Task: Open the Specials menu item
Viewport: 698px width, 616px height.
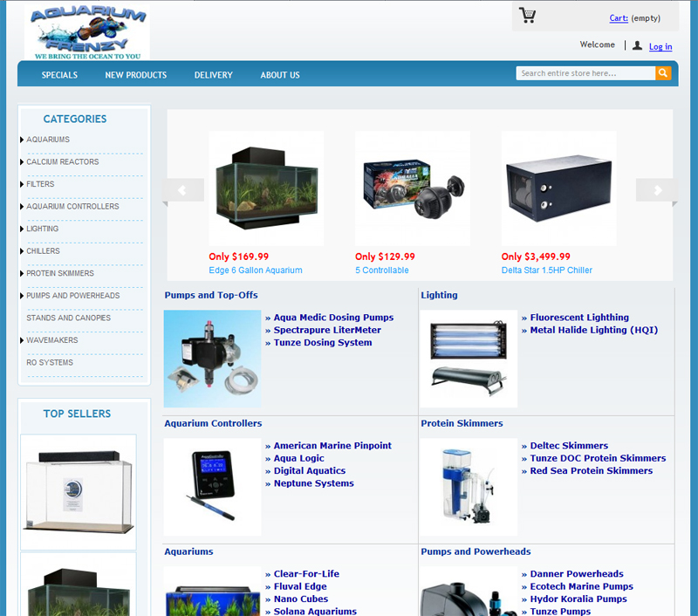Action: tap(59, 75)
